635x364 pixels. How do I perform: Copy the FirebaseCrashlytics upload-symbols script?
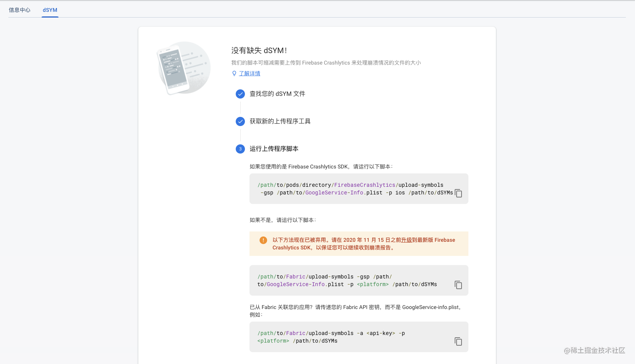pyautogui.click(x=458, y=193)
